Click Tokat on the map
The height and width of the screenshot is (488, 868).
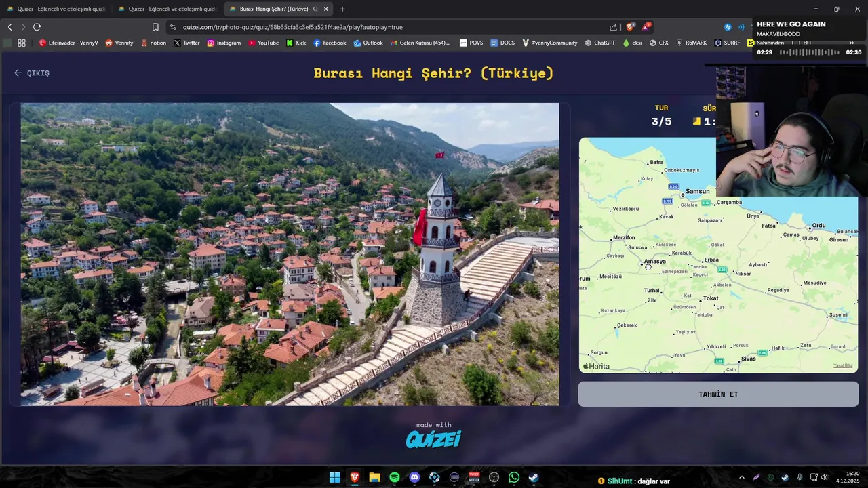711,298
